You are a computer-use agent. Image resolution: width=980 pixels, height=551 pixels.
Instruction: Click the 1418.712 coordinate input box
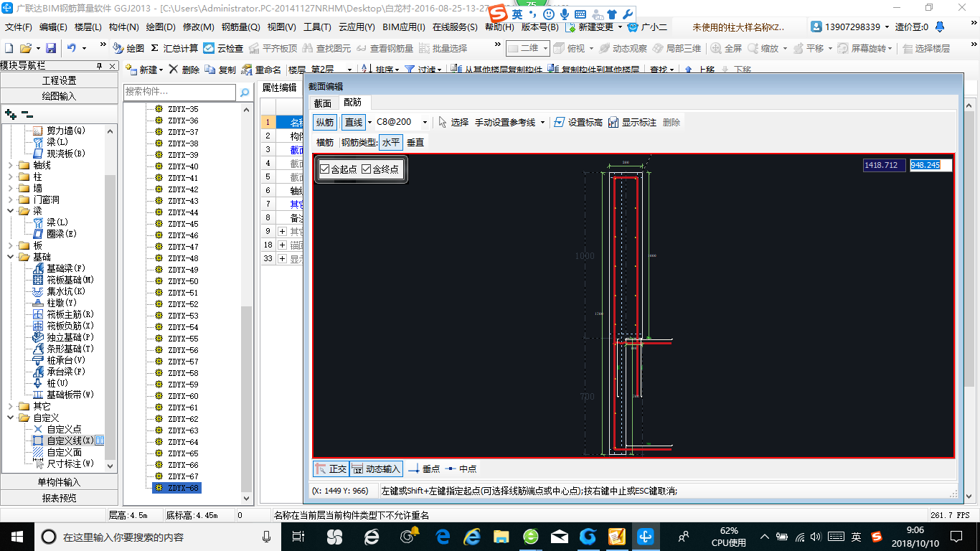coord(884,165)
